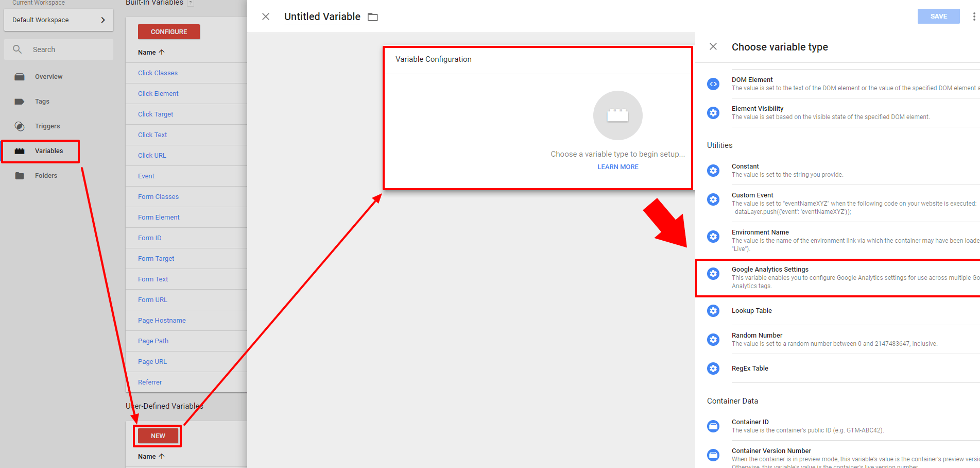This screenshot has height=468, width=980.
Task: Open the Default Workspace selector chevron
Action: point(103,20)
